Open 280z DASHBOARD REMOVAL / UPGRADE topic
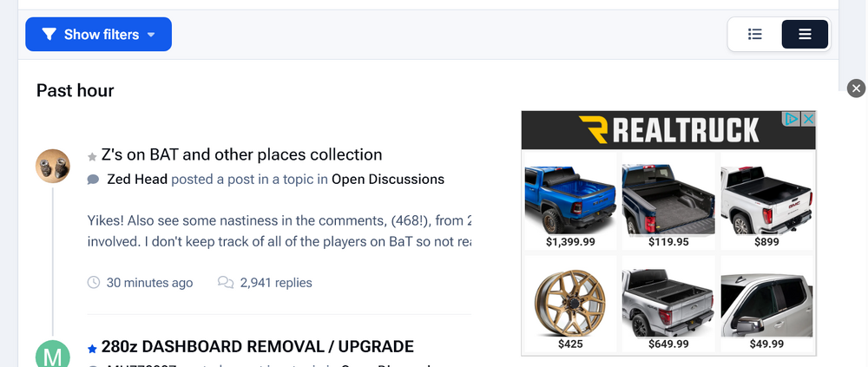Screen dimensions: 868x367 click(x=258, y=346)
